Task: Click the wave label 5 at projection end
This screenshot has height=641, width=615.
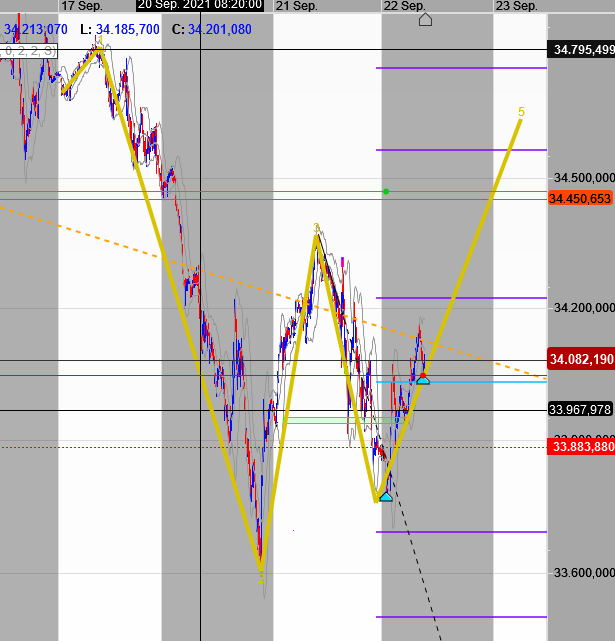Action: click(521, 112)
